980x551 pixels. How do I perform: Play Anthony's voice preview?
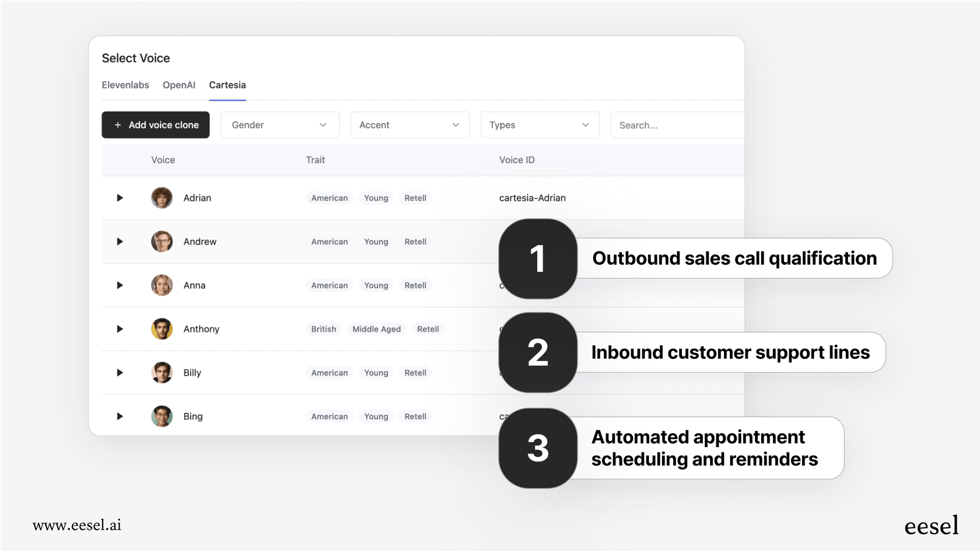pos(120,329)
